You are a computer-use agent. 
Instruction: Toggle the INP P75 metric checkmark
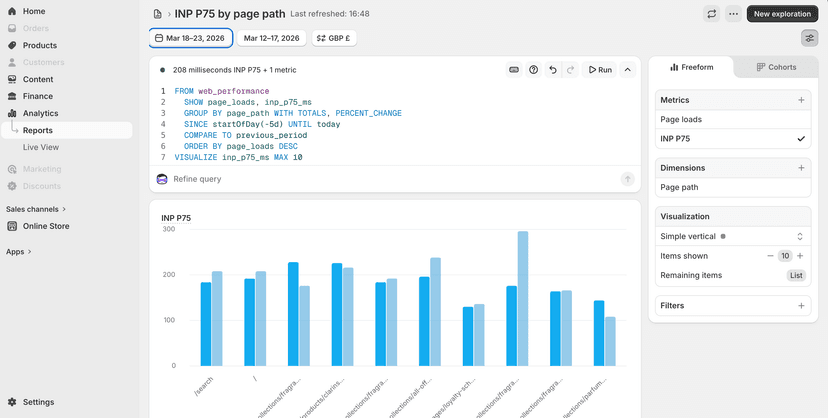click(801, 139)
